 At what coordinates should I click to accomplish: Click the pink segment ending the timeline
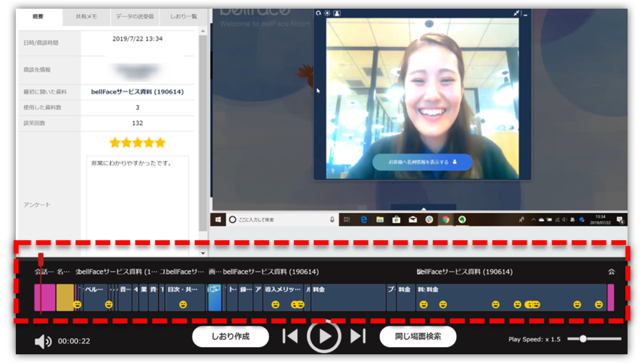click(610, 297)
